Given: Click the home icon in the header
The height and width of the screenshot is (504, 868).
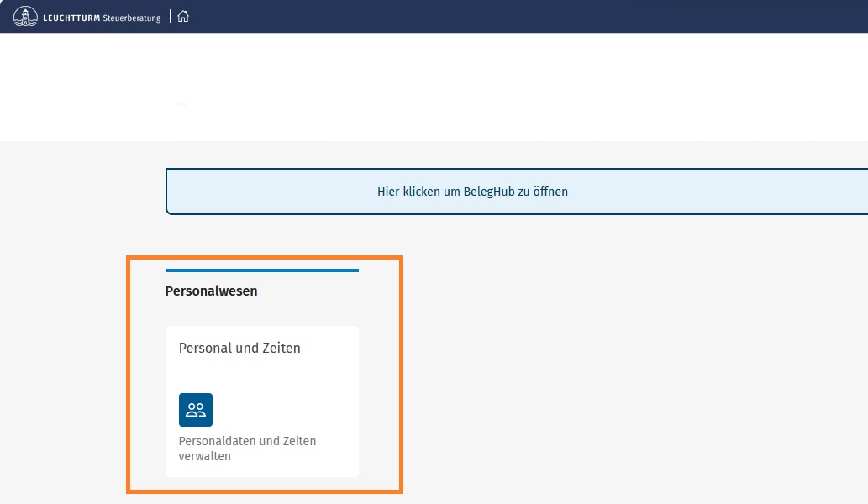Looking at the screenshot, I should [x=183, y=17].
